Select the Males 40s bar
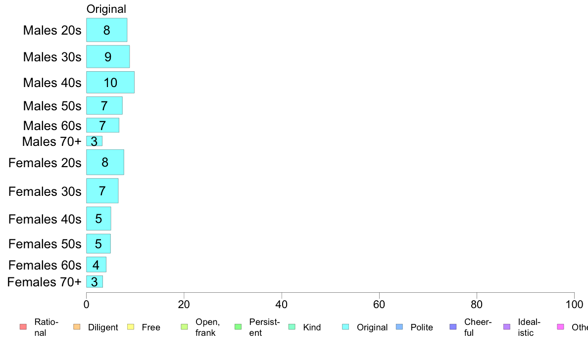 point(110,82)
